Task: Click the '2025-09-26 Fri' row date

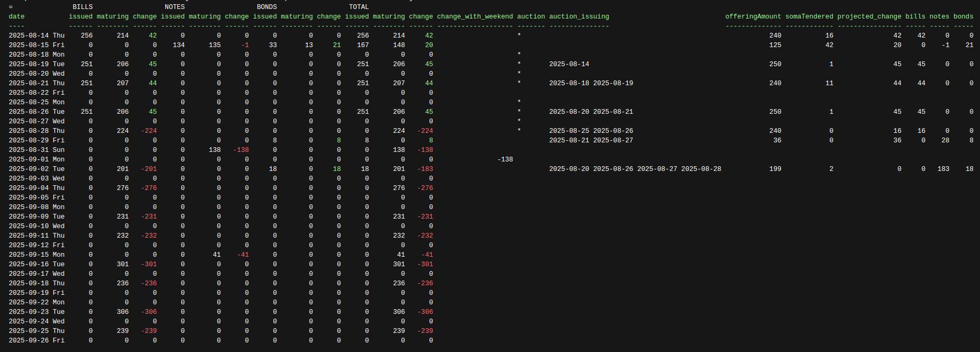Action: [37, 340]
